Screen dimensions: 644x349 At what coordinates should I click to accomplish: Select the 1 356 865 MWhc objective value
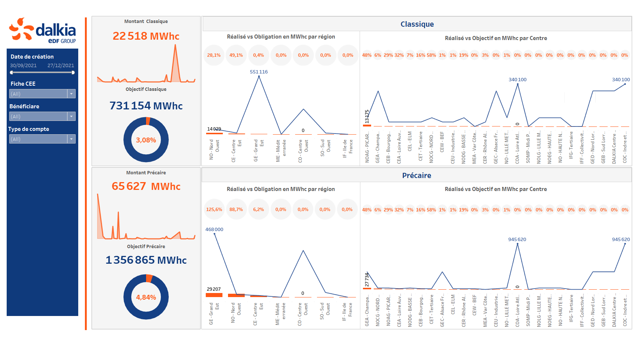coord(146,260)
